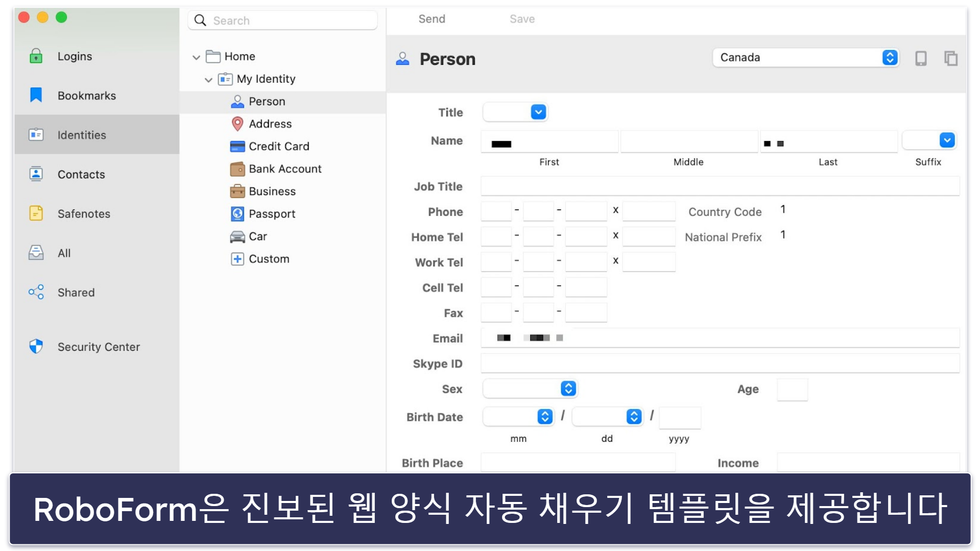The width and height of the screenshot is (980, 551).
Task: Click the copy/duplicate icon at top right
Action: pos(950,58)
